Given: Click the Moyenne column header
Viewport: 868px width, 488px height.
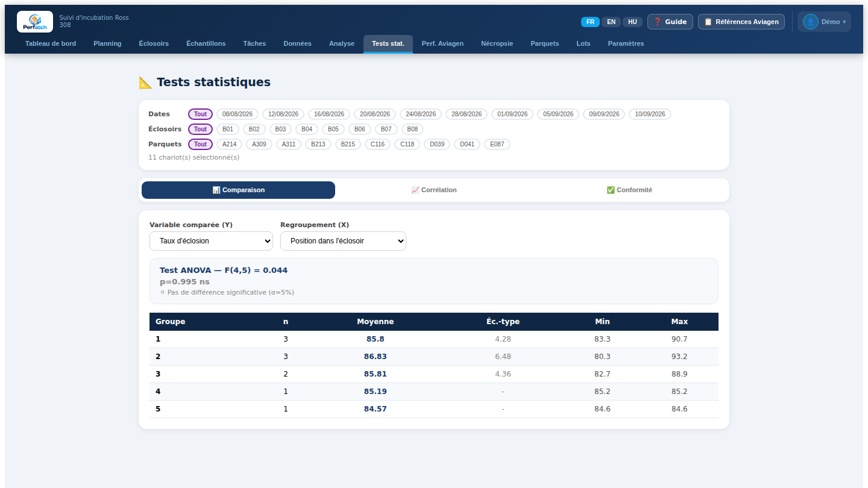Looking at the screenshot, I should (x=375, y=322).
